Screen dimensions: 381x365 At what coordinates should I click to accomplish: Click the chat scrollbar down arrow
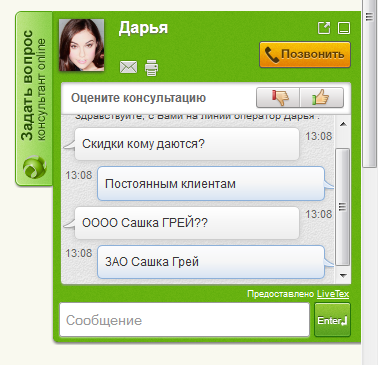click(343, 276)
